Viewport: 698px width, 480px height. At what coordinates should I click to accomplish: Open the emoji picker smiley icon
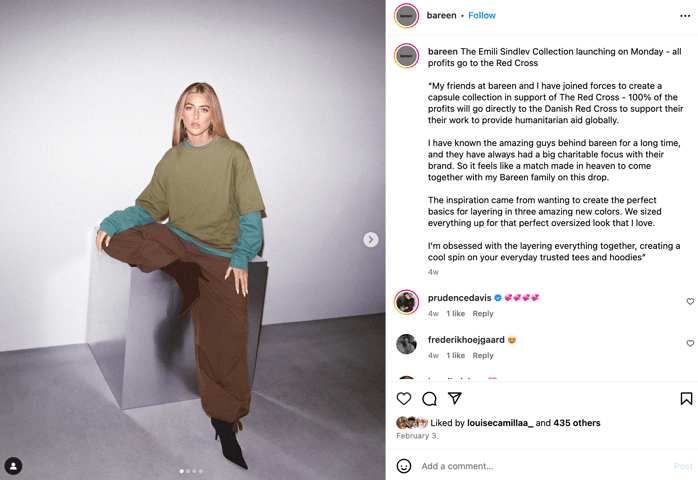pos(404,466)
